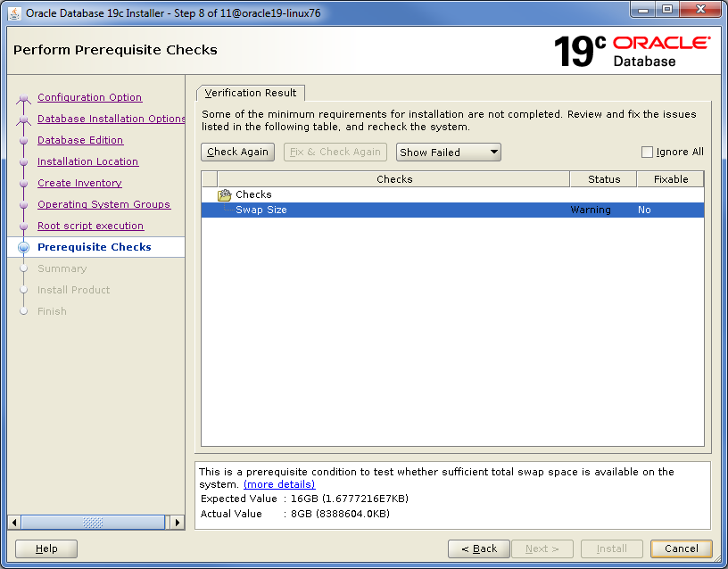Click the grayed Finish step icon
This screenshot has height=569, width=728.
pos(23,311)
